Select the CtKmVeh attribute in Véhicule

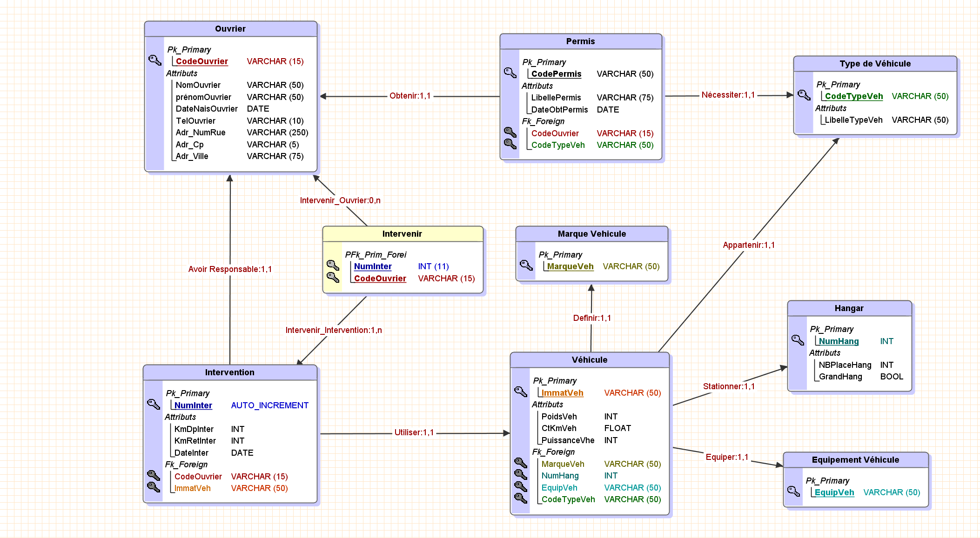click(x=559, y=428)
